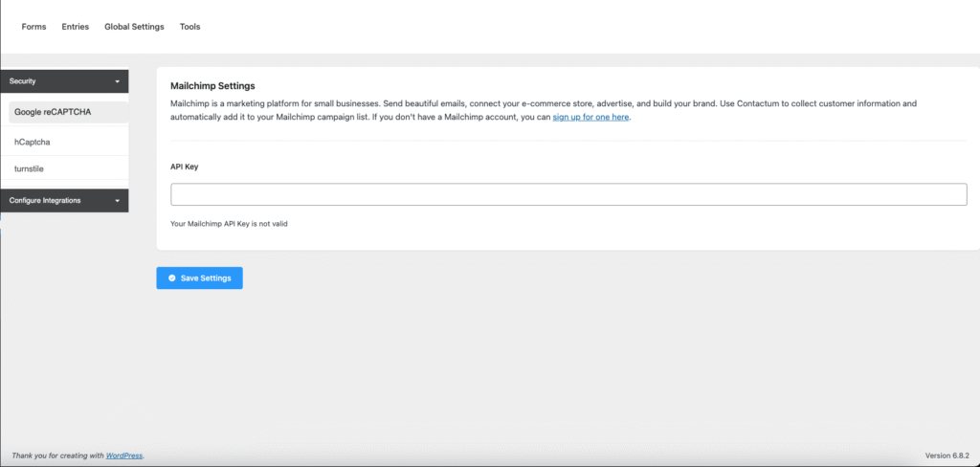The height and width of the screenshot is (467, 980).
Task: Open Global Settings in the top navigation
Action: coord(134,27)
